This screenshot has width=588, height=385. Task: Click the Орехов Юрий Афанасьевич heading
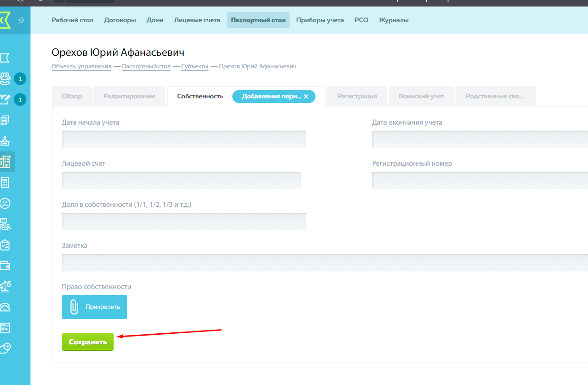(x=118, y=52)
